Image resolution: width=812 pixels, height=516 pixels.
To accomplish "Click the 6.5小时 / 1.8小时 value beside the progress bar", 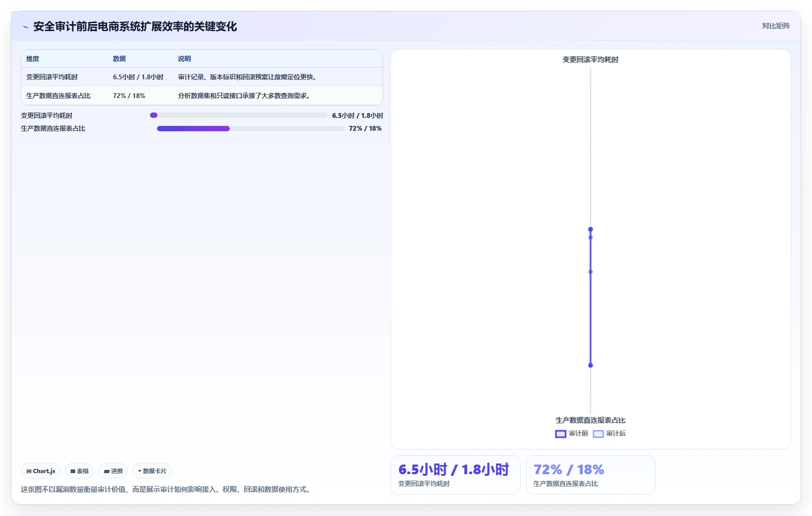I will [x=357, y=115].
